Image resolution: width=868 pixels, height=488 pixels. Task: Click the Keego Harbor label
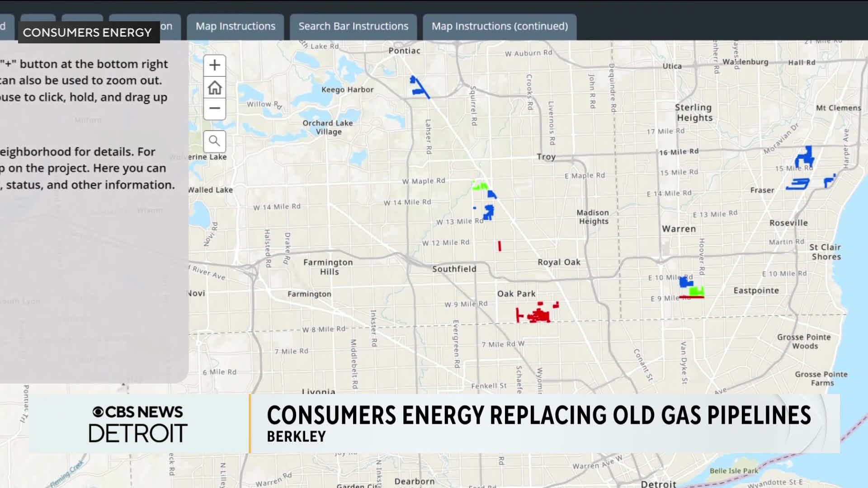tap(347, 89)
